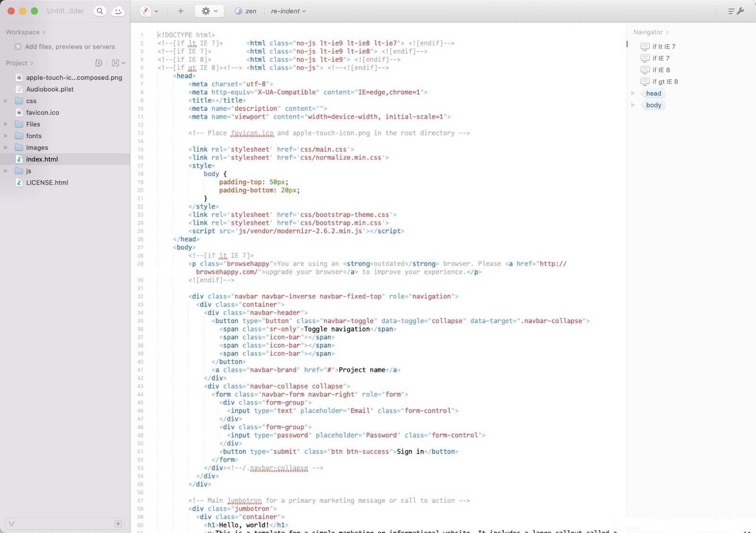This screenshot has height=533, width=756.
Task: Click 'Toggle navigation' span text
Action: [x=337, y=329]
